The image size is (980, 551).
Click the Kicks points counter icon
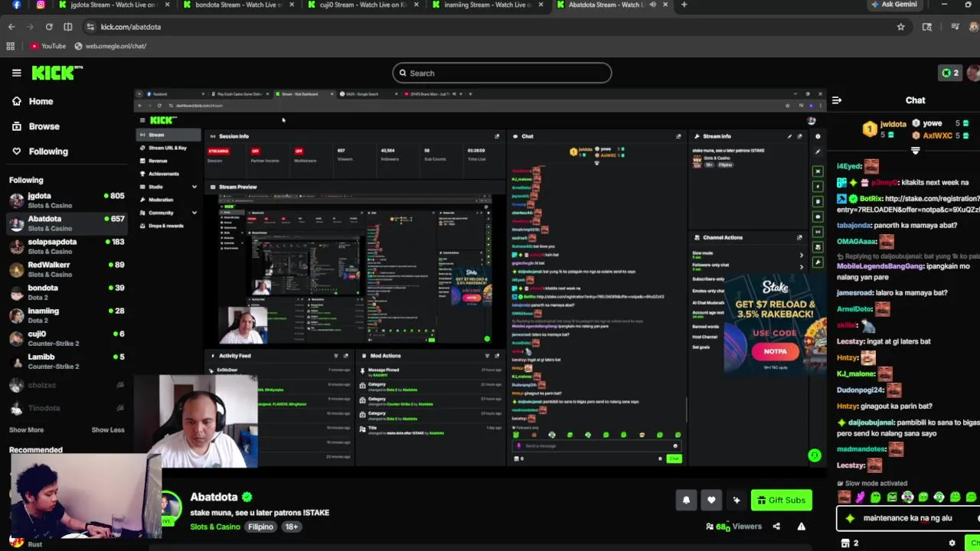[x=950, y=73]
